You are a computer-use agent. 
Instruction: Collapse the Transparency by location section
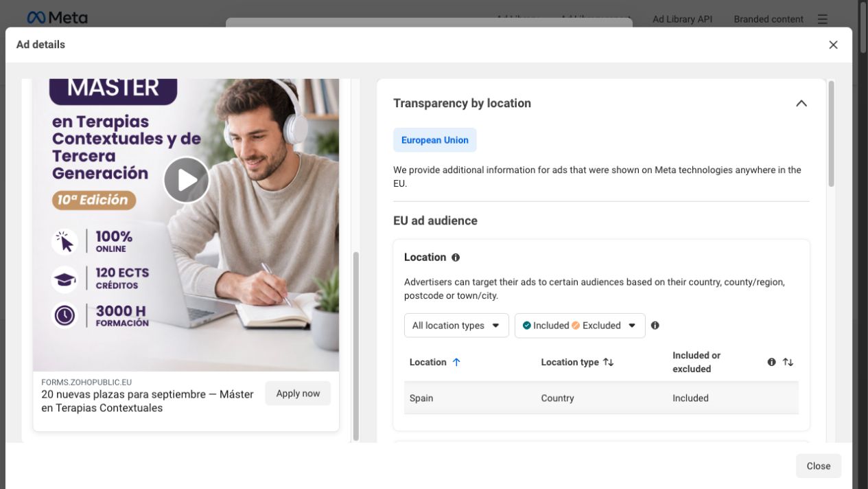click(x=801, y=104)
